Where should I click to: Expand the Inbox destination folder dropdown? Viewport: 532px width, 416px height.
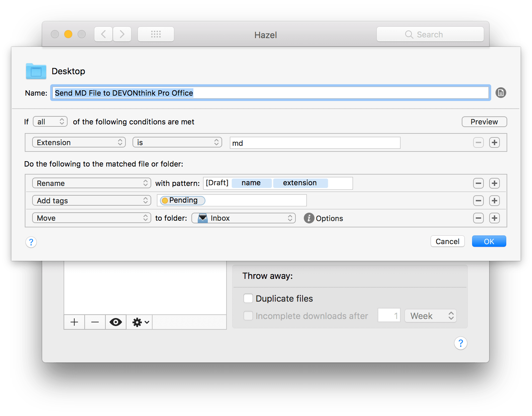[x=243, y=218]
